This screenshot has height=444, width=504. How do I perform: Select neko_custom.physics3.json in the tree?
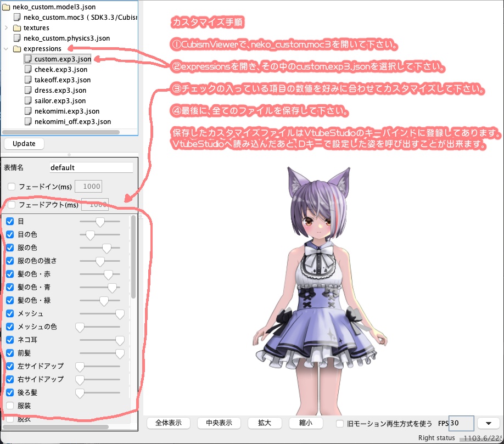66,38
